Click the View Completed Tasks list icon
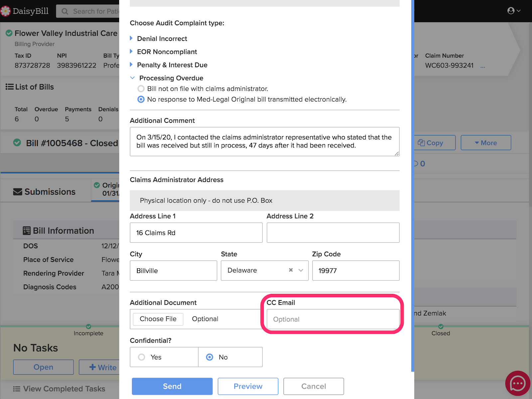Image resolution: width=532 pixels, height=399 pixels. (x=17, y=389)
